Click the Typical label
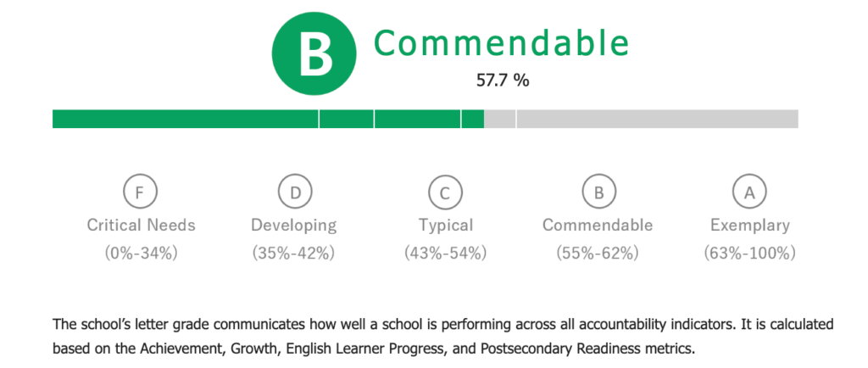The width and height of the screenshot is (868, 368). click(446, 226)
